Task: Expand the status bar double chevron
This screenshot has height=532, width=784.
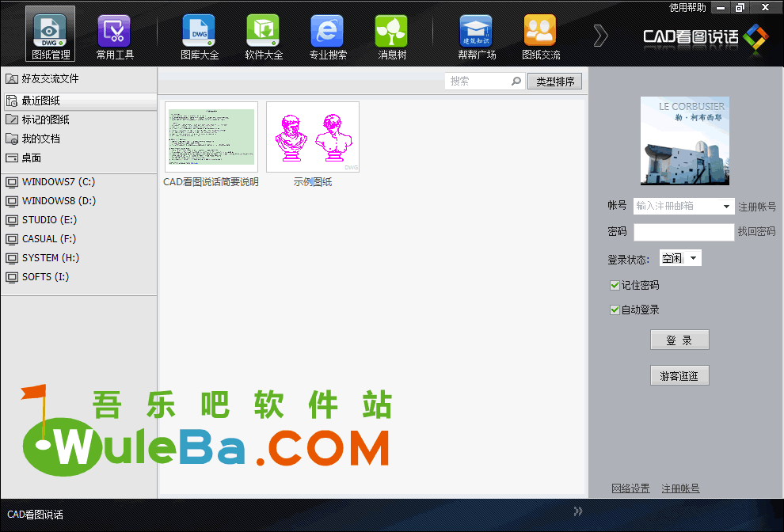Action: coord(578,511)
